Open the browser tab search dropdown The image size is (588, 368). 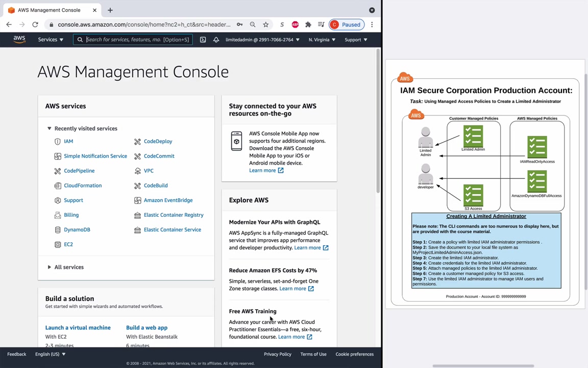(372, 10)
